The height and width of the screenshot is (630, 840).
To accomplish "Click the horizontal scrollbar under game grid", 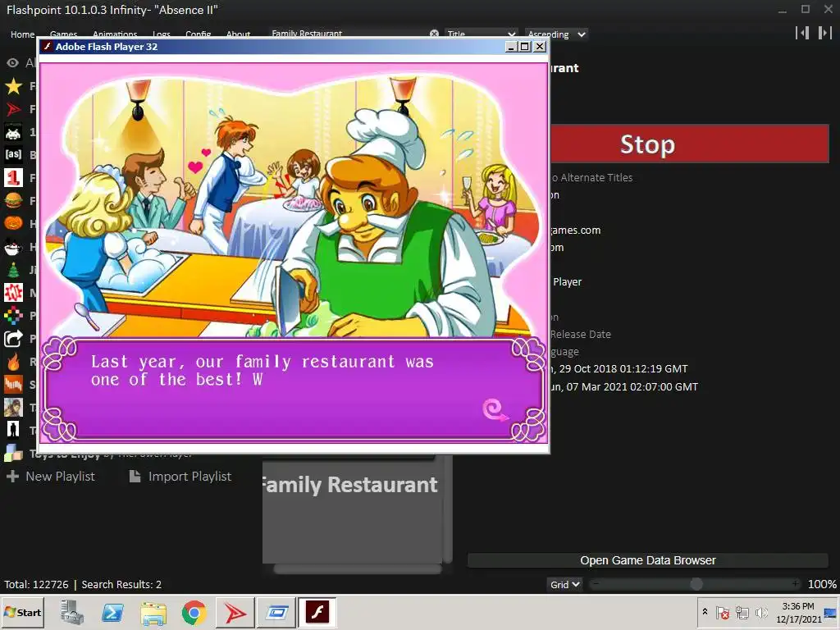I will click(358, 569).
